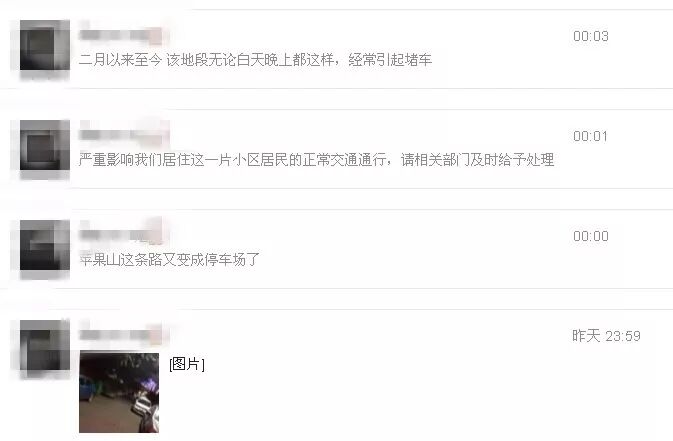Open avatar beside the 00:03 message

[x=45, y=45]
